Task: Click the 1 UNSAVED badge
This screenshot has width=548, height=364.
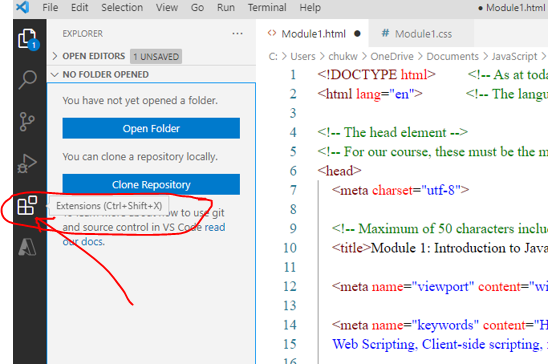Action: [156, 56]
